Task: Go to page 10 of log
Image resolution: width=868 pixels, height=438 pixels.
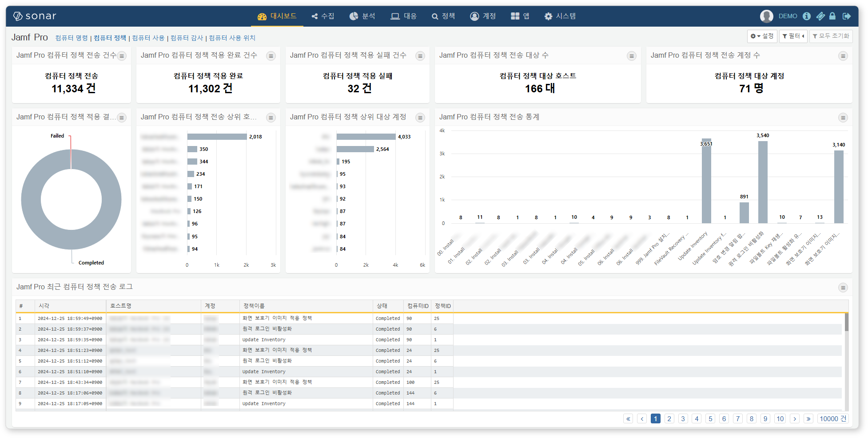Action: [x=780, y=419]
